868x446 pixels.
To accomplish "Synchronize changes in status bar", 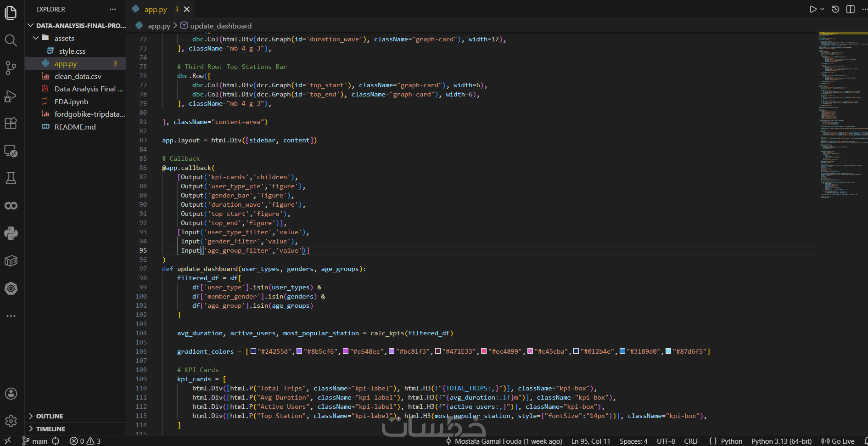I will point(56,441).
